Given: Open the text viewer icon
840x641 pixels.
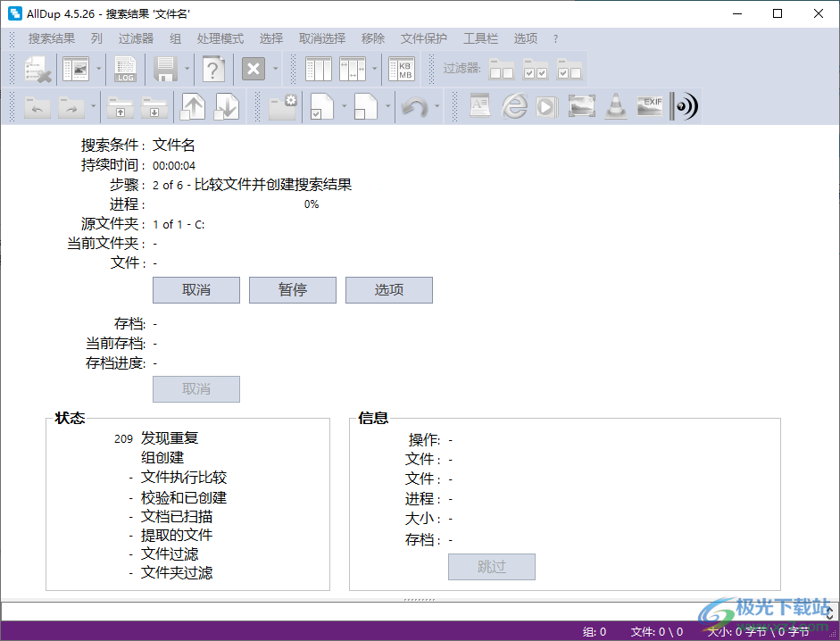Looking at the screenshot, I should pos(480,105).
